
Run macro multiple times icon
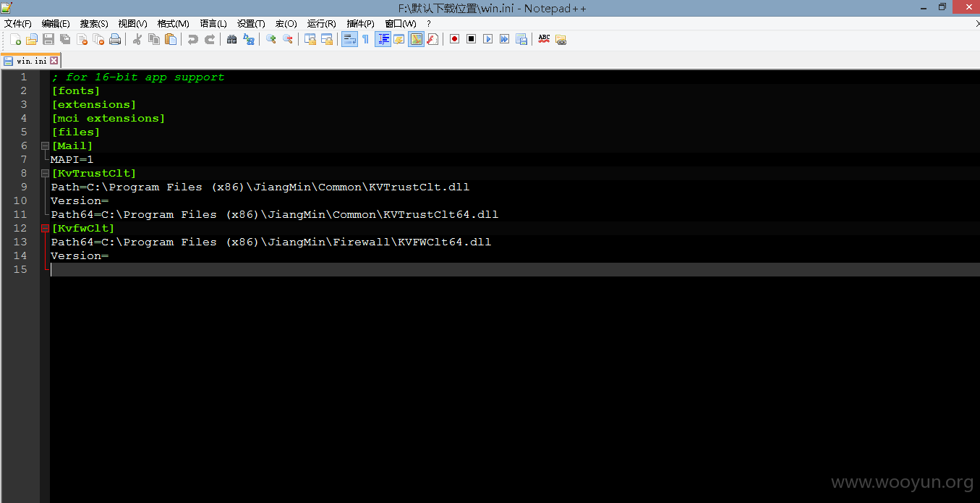coord(504,39)
